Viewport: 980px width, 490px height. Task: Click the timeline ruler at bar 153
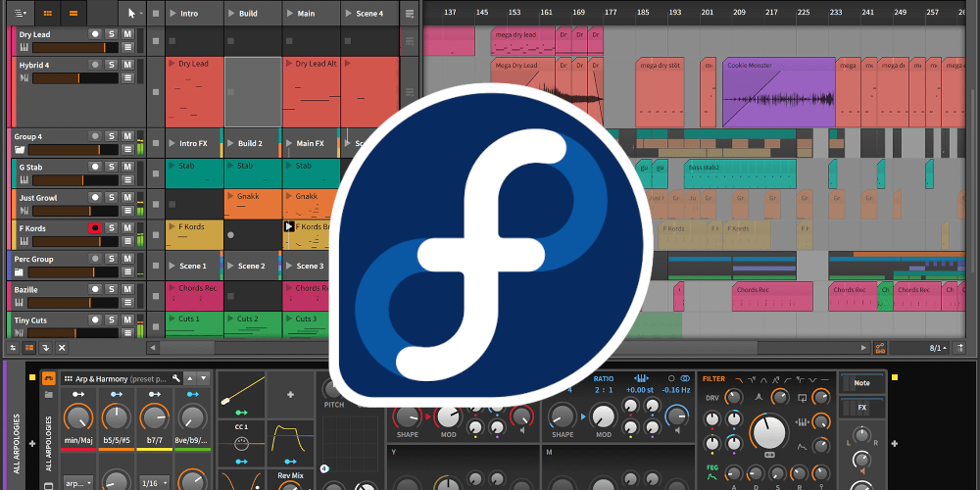point(514,12)
